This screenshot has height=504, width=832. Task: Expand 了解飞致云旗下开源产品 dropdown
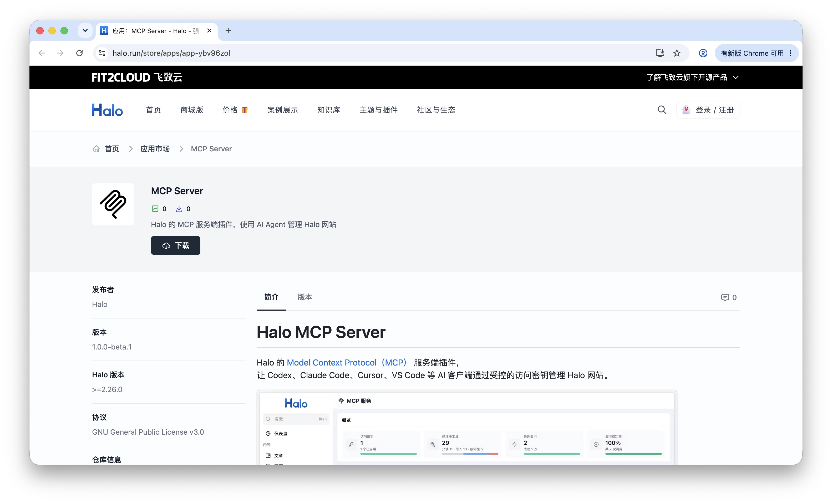[x=693, y=77]
